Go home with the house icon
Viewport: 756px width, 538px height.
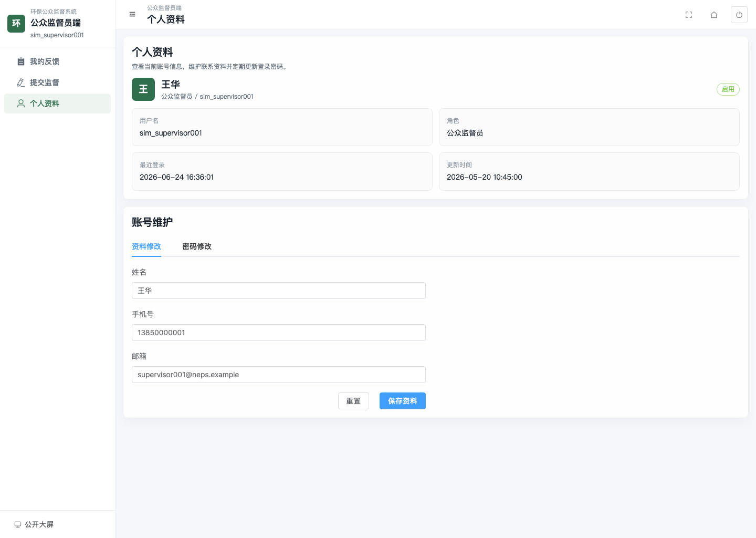point(714,15)
